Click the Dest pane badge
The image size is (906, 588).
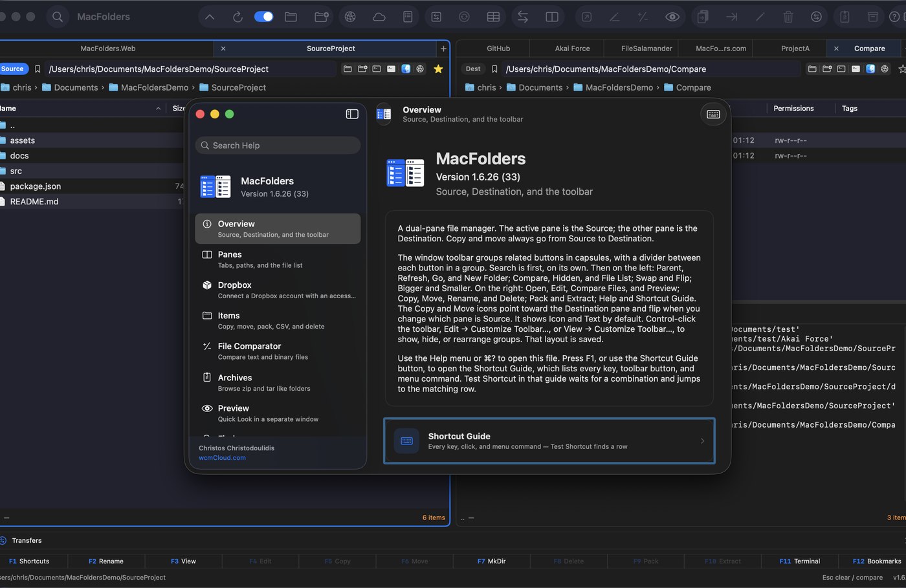tap(473, 69)
